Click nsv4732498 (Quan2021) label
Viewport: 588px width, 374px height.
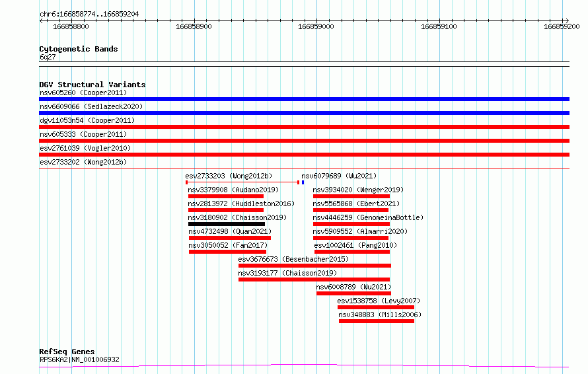pos(230,231)
